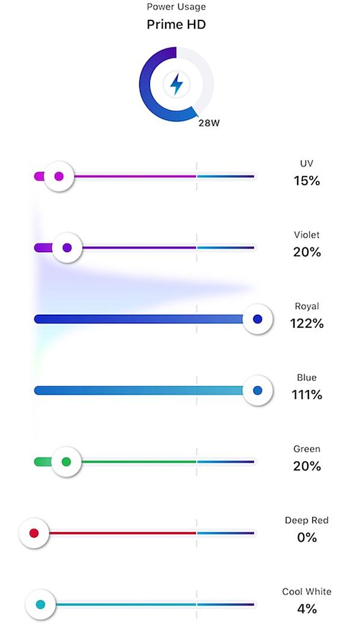Tap the Green 20% value

tap(307, 466)
